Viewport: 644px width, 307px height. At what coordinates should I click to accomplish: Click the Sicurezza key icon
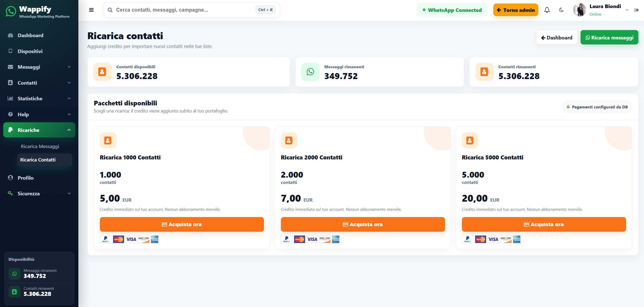(x=10, y=193)
